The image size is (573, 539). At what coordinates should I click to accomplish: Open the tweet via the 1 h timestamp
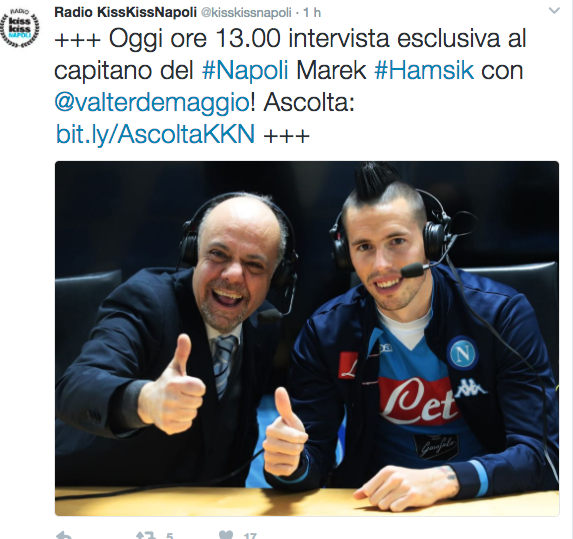(x=312, y=13)
